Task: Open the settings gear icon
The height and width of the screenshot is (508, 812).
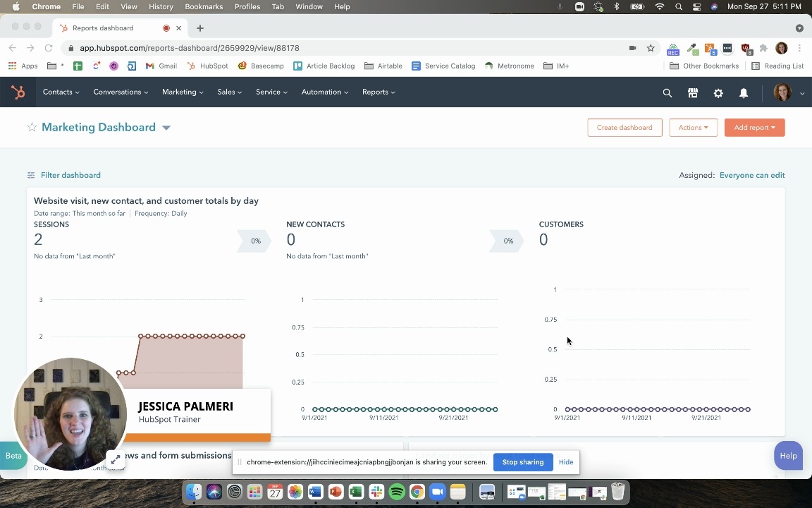Action: point(718,93)
